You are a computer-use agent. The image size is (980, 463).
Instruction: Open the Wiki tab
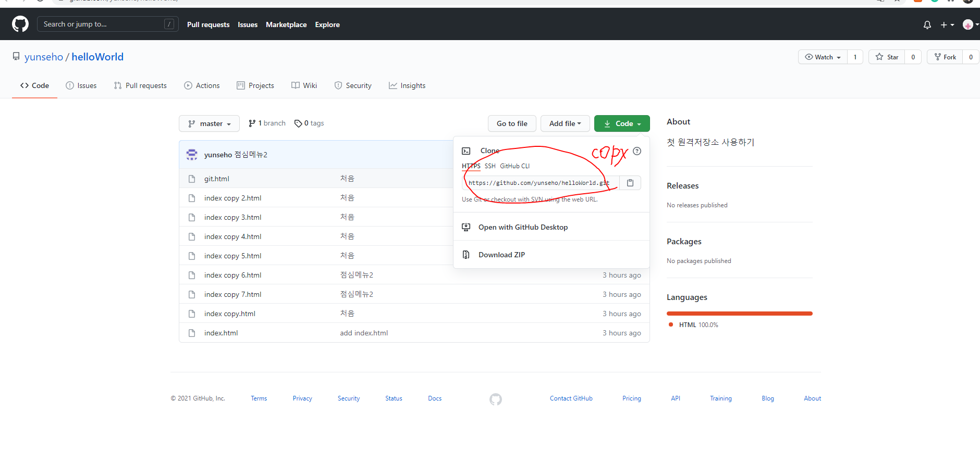click(304, 85)
